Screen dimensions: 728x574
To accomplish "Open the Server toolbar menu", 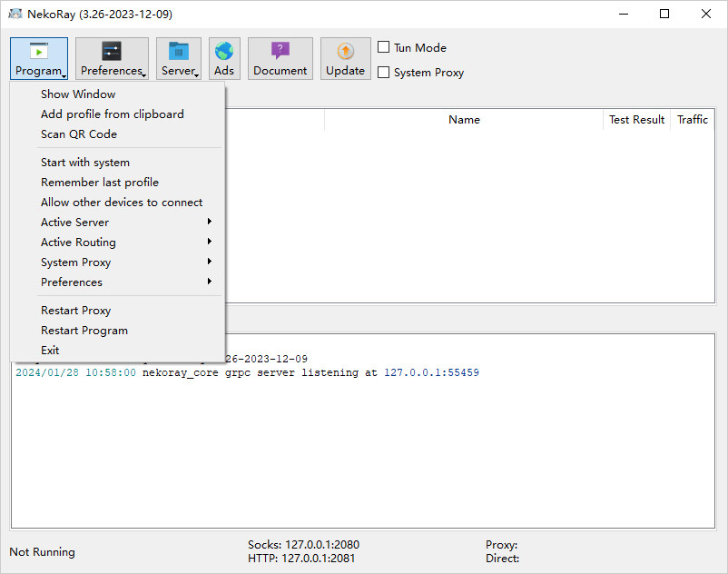I will [x=179, y=58].
